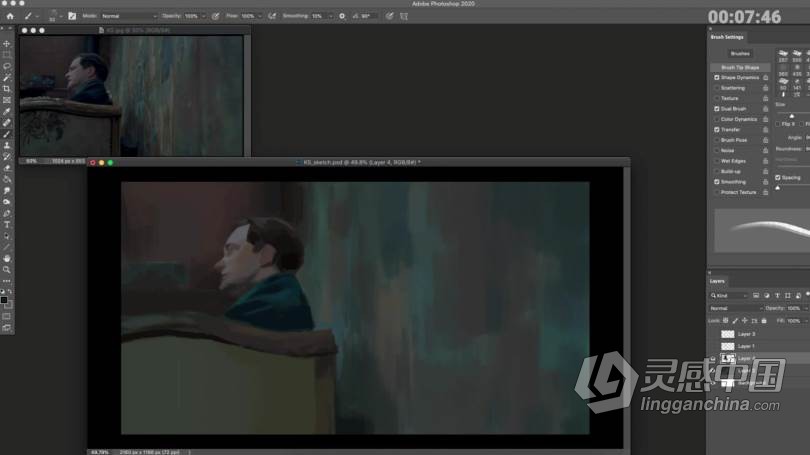The height and width of the screenshot is (455, 810).
Task: Select the Clone Stamp tool
Action: coord(7,146)
